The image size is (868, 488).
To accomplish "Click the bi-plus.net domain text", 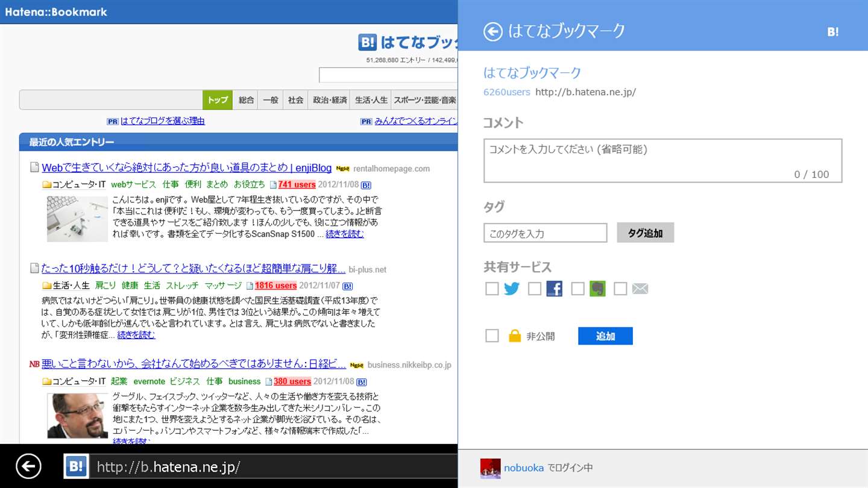I will pyautogui.click(x=367, y=270).
